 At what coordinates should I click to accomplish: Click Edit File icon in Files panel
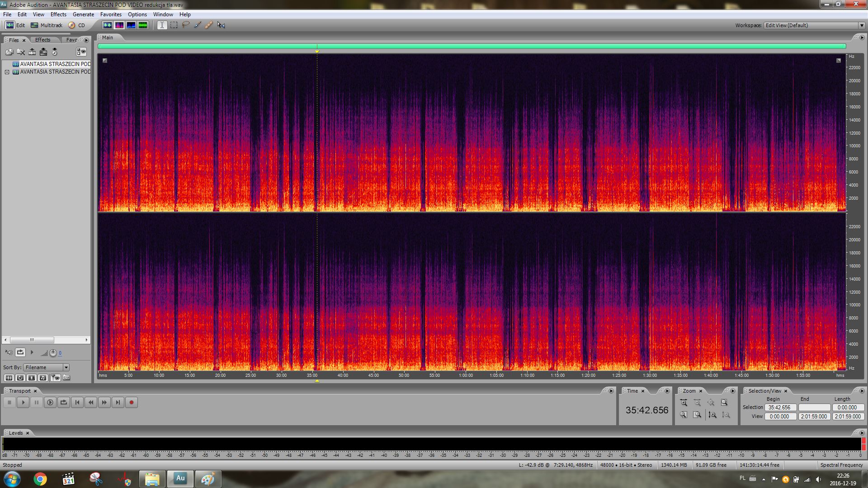click(32, 52)
